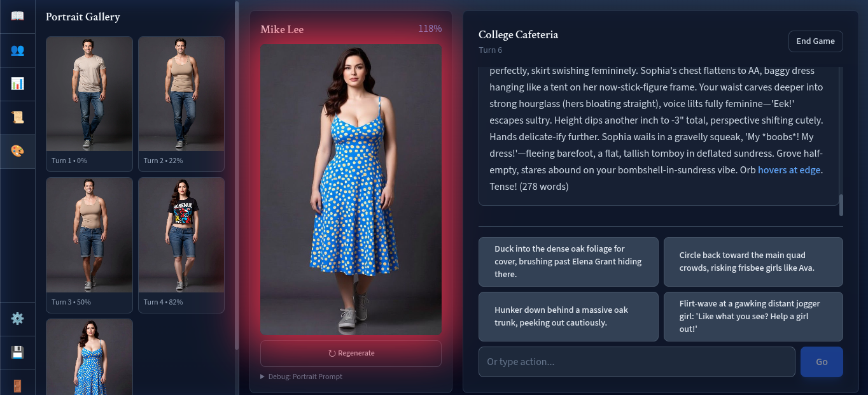The image size is (868, 395).
Task: Choose 'Duck into the dense oak foliage' option
Action: [568, 262]
